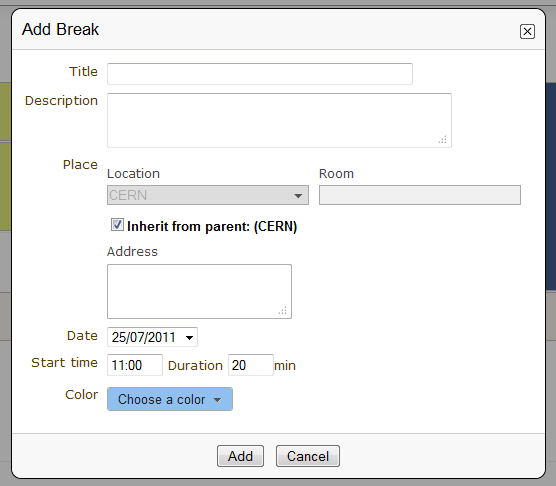Click inside the Description text area

coord(279,120)
